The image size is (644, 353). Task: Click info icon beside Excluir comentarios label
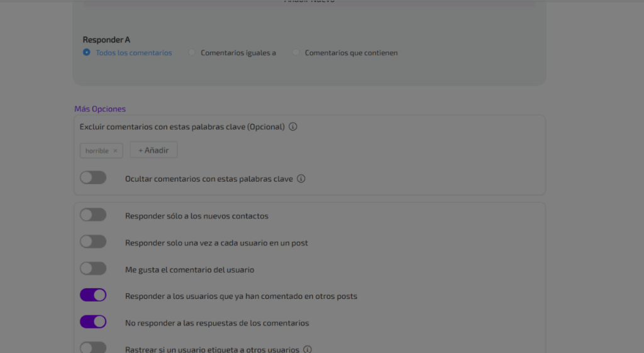pos(293,127)
